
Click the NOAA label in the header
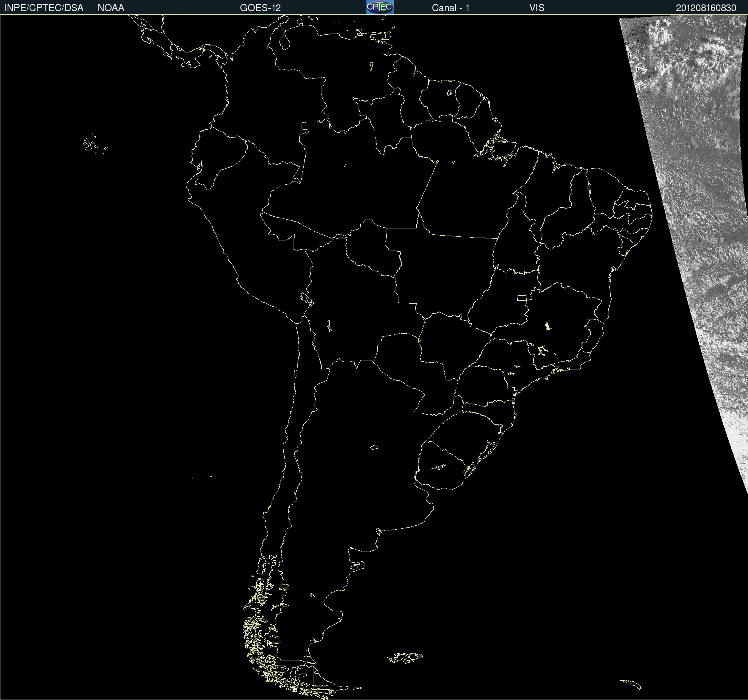[x=111, y=8]
